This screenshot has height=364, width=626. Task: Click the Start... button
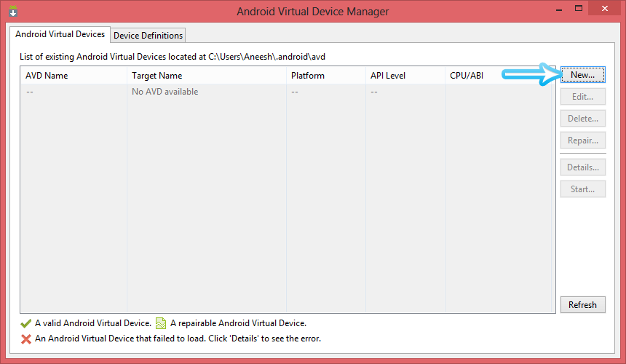click(582, 189)
